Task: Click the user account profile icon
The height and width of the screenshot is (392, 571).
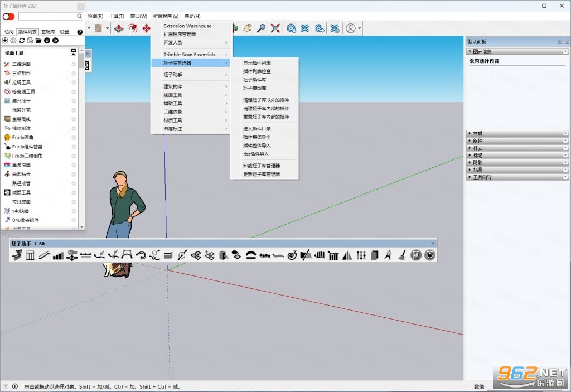Action: [351, 28]
